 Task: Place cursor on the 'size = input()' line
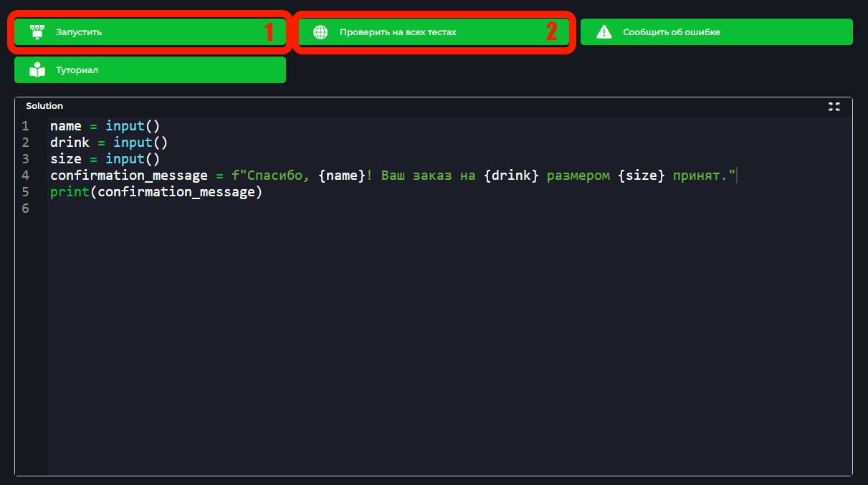105,159
